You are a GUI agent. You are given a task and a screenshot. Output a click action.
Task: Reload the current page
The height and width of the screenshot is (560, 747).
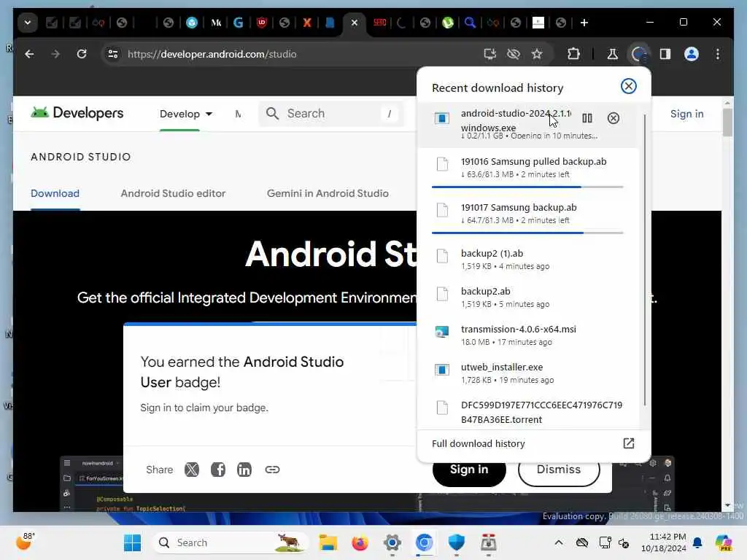82,54
